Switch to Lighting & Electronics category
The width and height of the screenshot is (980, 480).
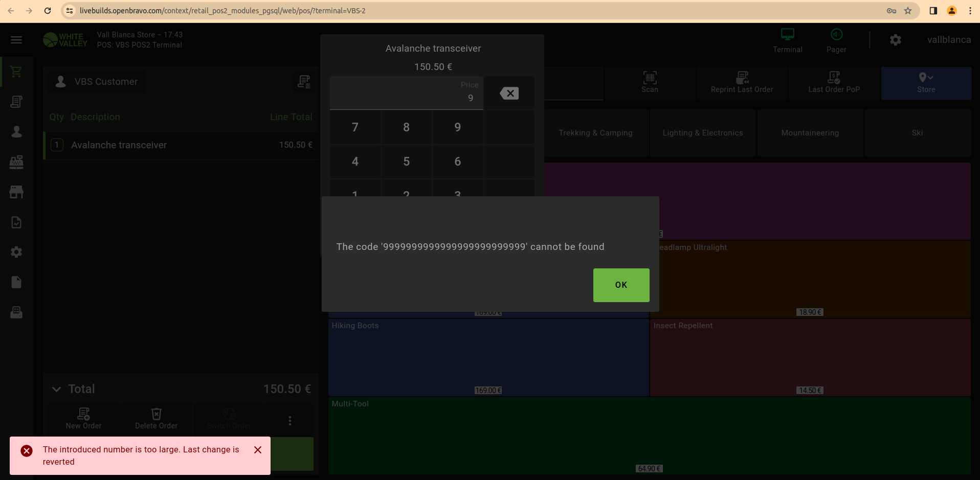click(x=703, y=133)
